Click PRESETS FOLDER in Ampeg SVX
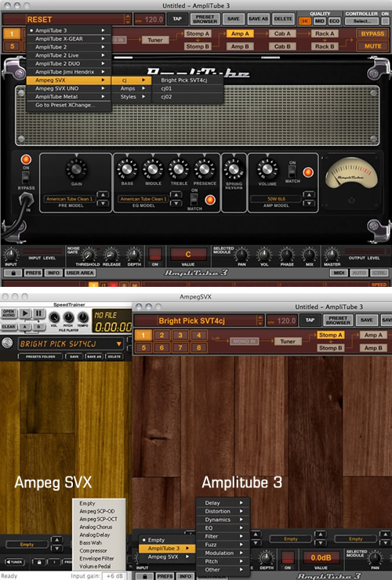The width and height of the screenshot is (392, 580). click(x=40, y=357)
